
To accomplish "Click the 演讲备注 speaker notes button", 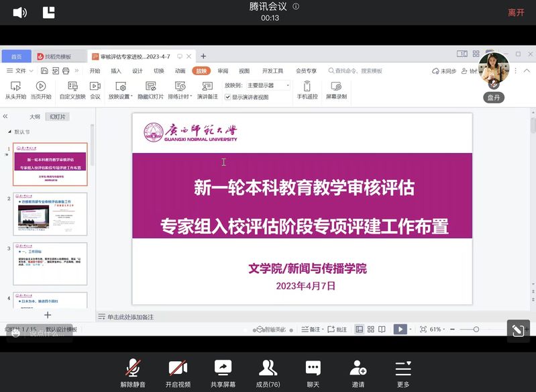I will [207, 91].
